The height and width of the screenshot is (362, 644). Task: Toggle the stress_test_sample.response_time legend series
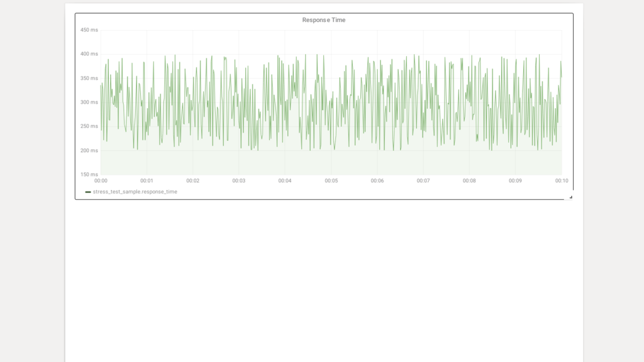point(135,192)
